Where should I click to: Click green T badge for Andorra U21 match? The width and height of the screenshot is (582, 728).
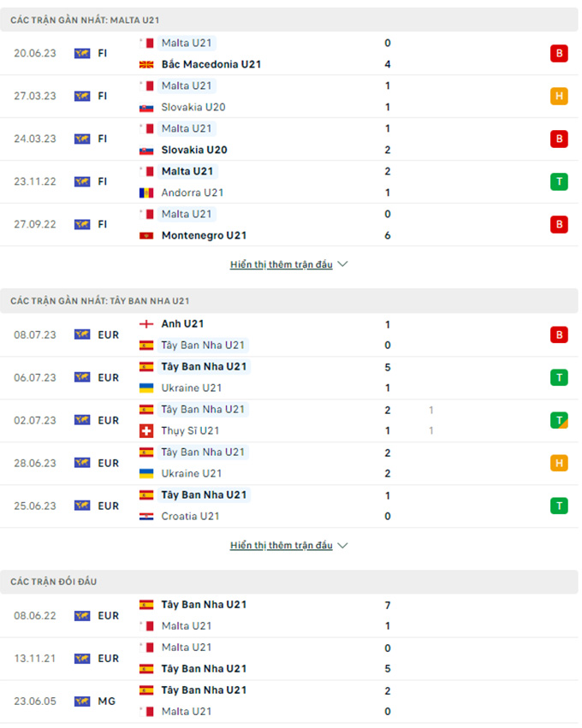tap(559, 181)
